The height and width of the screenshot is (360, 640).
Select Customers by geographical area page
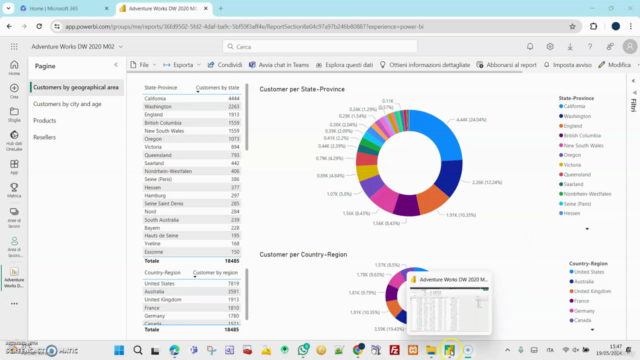[x=76, y=87]
